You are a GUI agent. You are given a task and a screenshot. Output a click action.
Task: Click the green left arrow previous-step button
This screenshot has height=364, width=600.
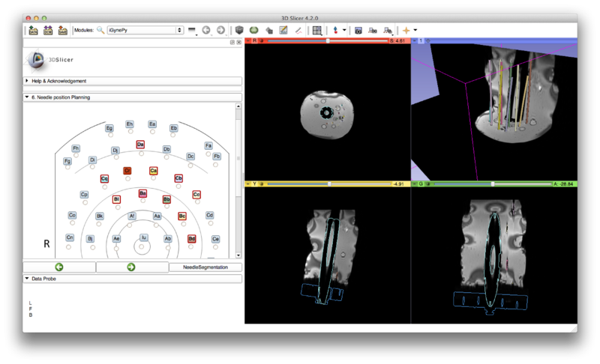coord(59,267)
